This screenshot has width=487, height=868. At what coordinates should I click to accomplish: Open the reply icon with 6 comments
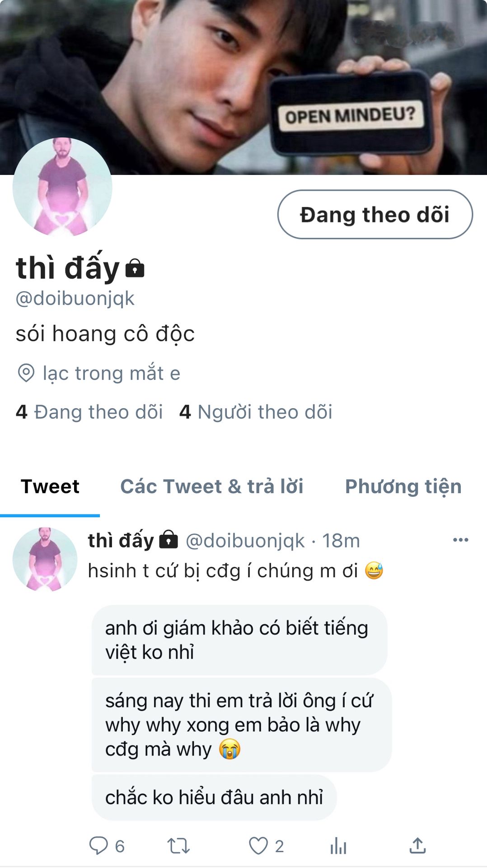(x=98, y=845)
